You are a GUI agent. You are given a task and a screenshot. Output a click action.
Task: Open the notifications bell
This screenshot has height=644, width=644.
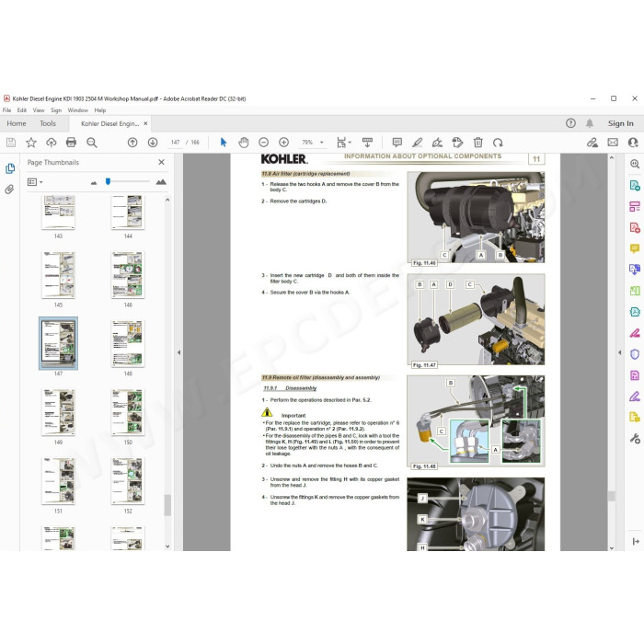590,123
